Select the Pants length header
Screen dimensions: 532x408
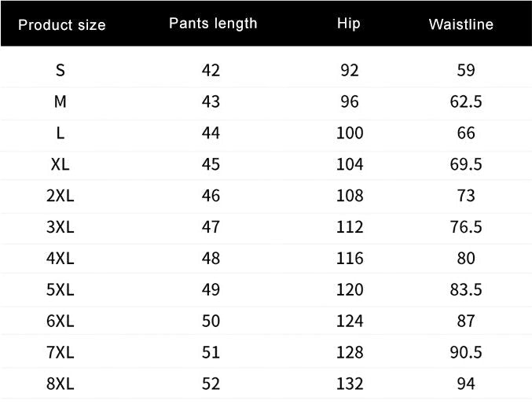point(213,23)
